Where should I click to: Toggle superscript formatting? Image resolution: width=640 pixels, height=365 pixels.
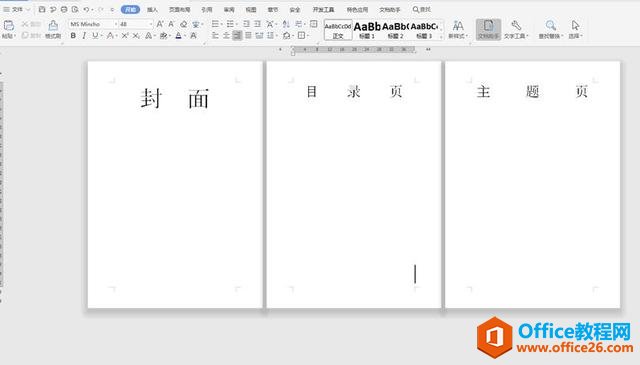124,36
